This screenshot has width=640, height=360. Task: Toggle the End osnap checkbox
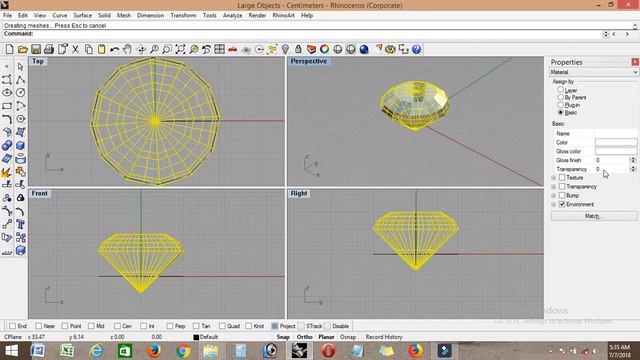(x=12, y=326)
